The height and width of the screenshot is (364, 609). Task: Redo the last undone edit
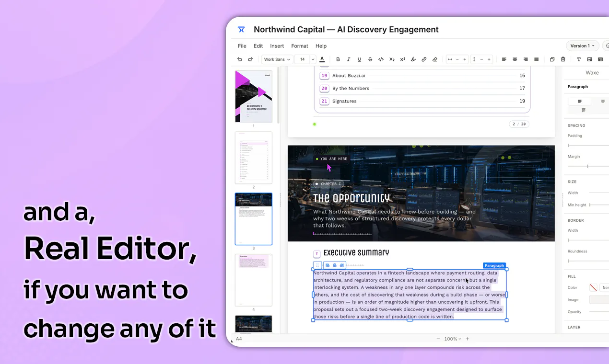250,59
